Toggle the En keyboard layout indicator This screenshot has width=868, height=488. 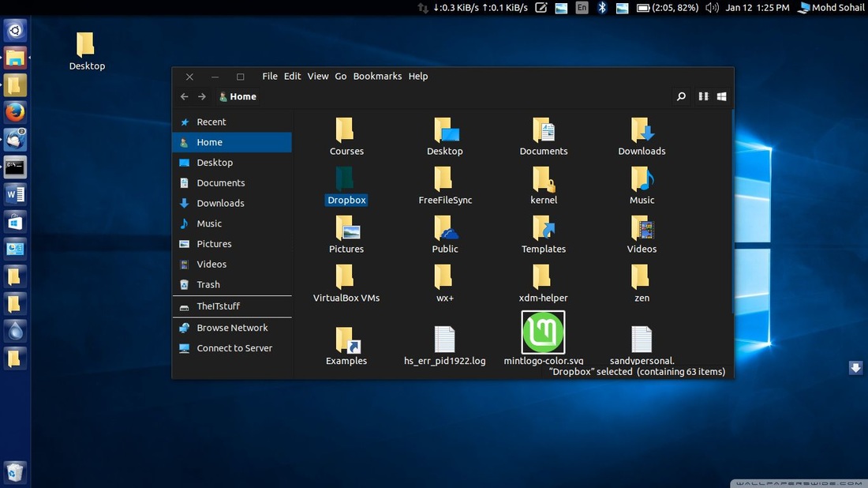pyautogui.click(x=582, y=7)
